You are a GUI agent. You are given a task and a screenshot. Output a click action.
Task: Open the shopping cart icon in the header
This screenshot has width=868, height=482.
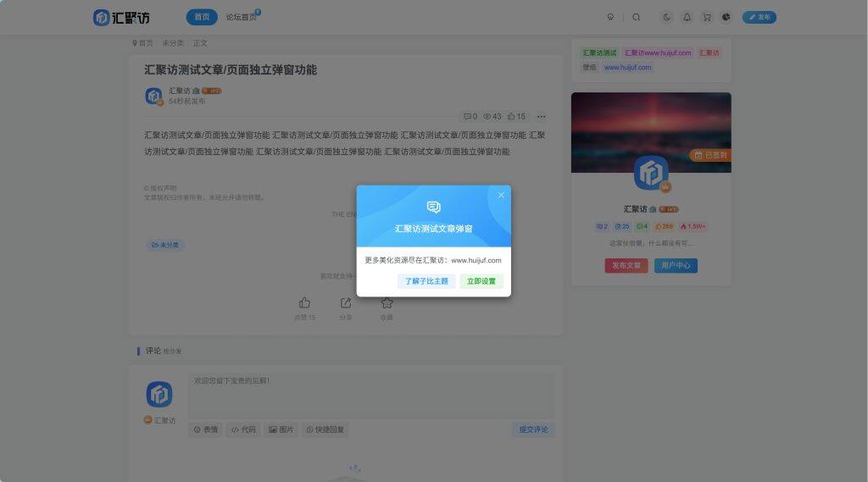click(x=707, y=17)
